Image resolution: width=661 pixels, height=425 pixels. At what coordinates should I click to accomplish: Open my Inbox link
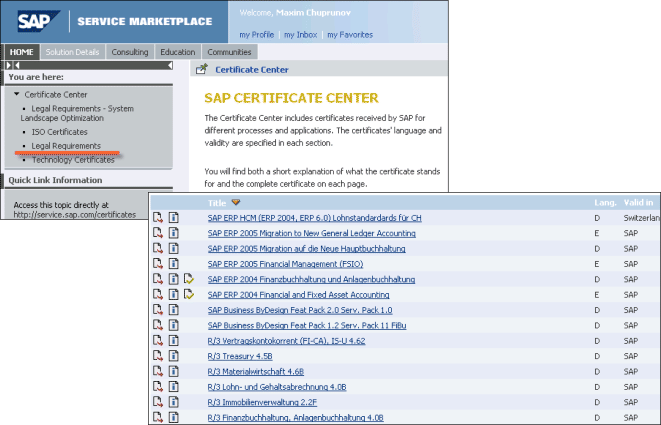(x=301, y=35)
